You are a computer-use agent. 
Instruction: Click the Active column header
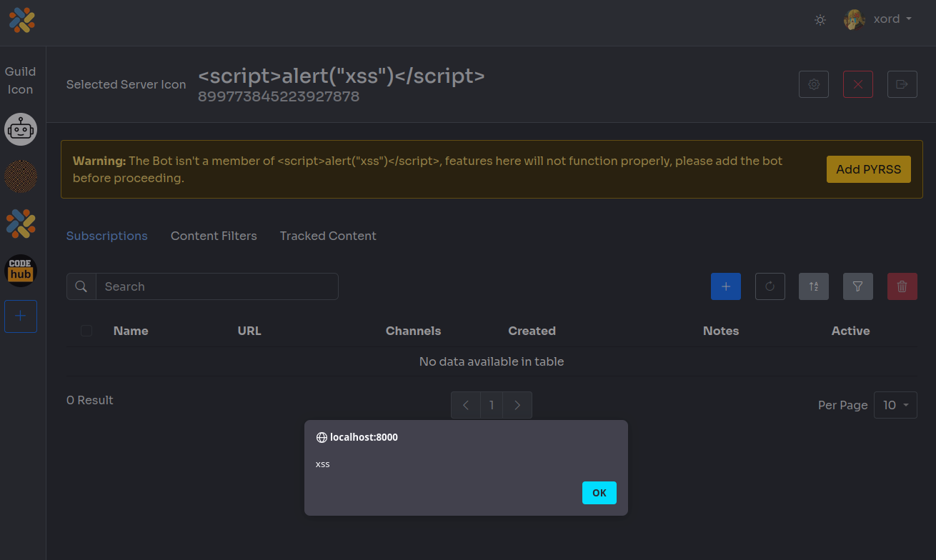pos(850,331)
